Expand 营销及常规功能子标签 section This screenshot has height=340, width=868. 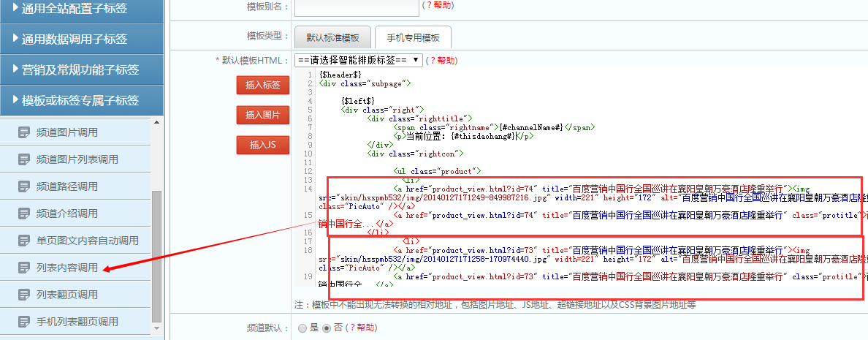(81, 69)
